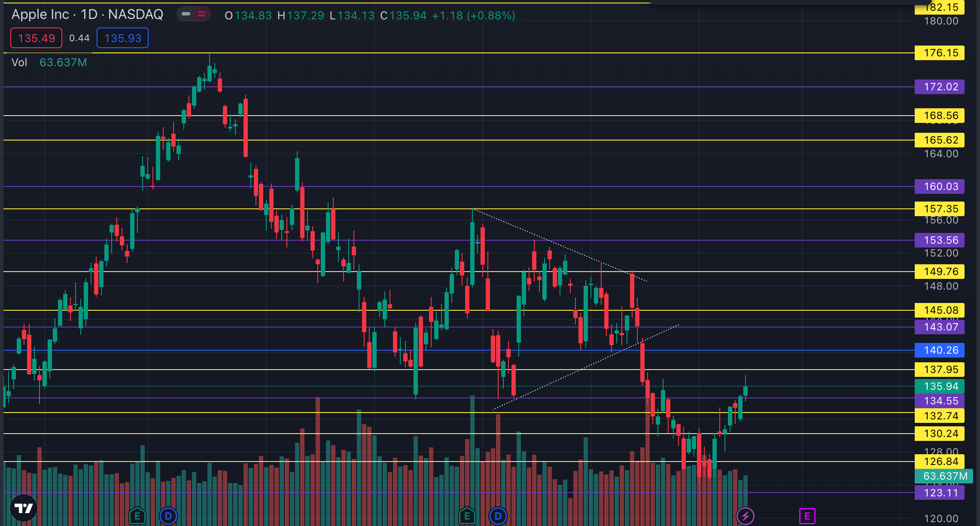This screenshot has width=980, height=526.
Task: Click the current price 135.94 green label
Action: (940, 386)
